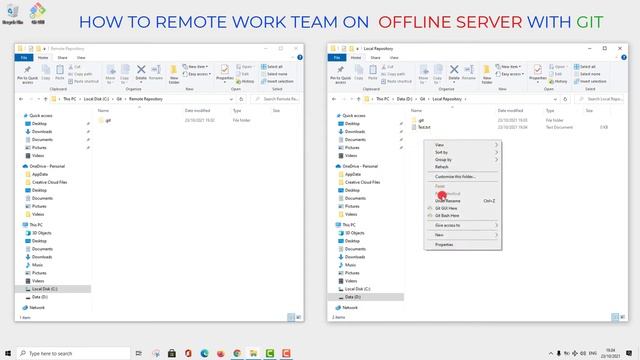Image resolution: width=640 pixels, height=360 pixels.
Task: Choose Customize this folder in context menu
Action: (x=462, y=177)
